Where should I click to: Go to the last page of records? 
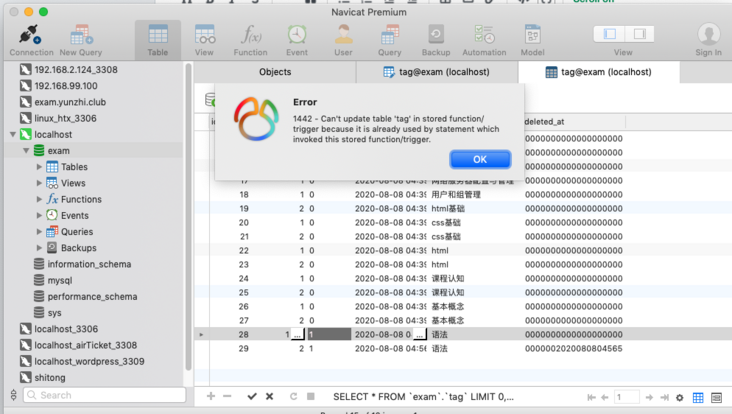664,398
